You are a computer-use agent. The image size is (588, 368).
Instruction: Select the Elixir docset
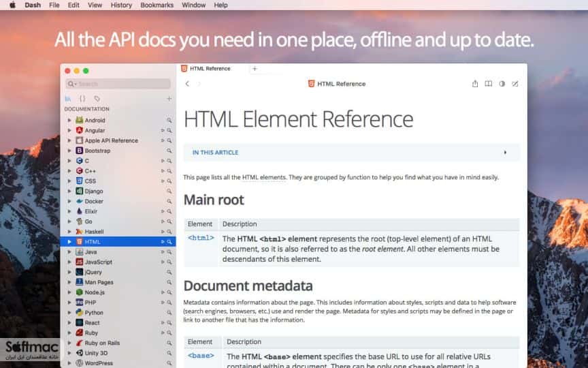pyautogui.click(x=118, y=211)
